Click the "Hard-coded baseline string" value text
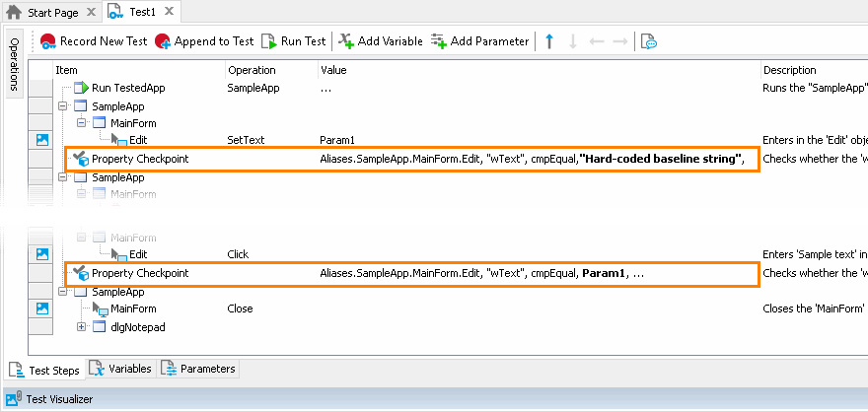The width and height of the screenshot is (868, 412). coord(661,160)
